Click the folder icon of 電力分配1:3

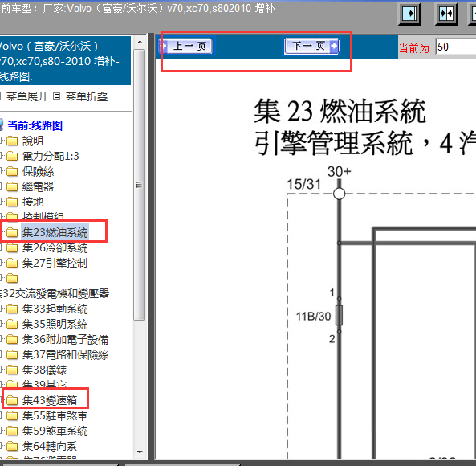pos(12,156)
